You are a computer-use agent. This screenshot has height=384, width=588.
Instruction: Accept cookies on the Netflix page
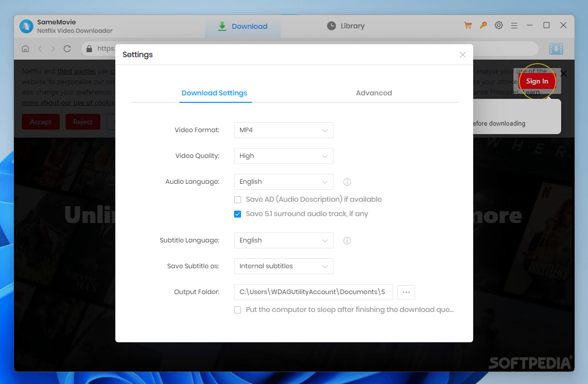(x=40, y=122)
